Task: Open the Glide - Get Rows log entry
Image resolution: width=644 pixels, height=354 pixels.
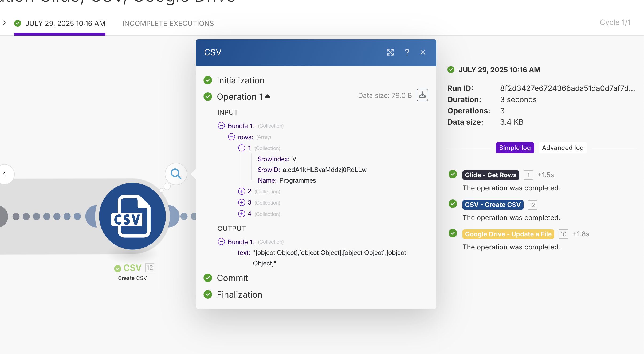Action: (491, 175)
